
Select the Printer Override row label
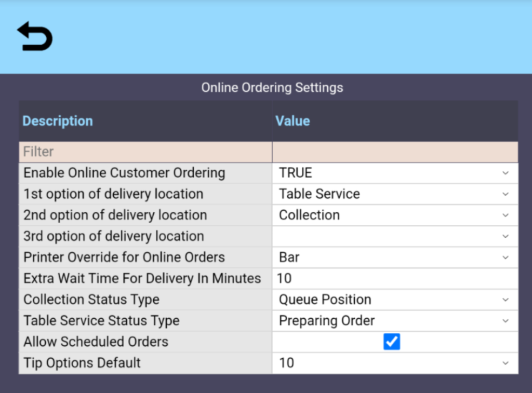[x=124, y=257]
